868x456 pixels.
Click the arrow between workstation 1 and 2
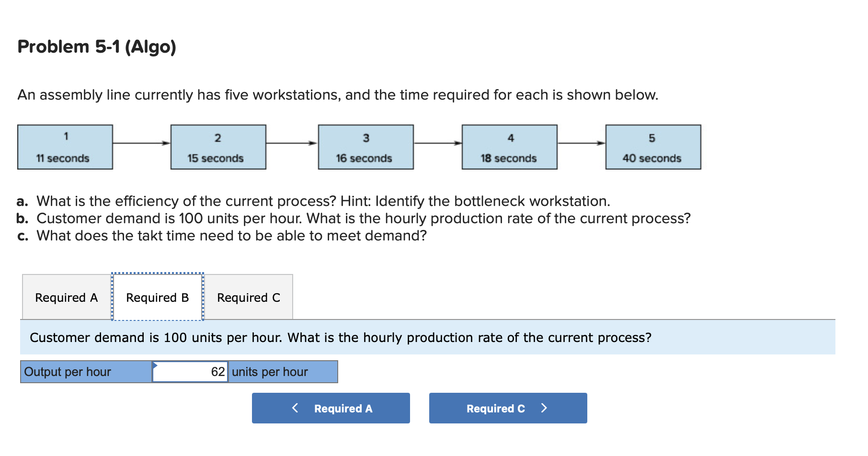pos(141,147)
